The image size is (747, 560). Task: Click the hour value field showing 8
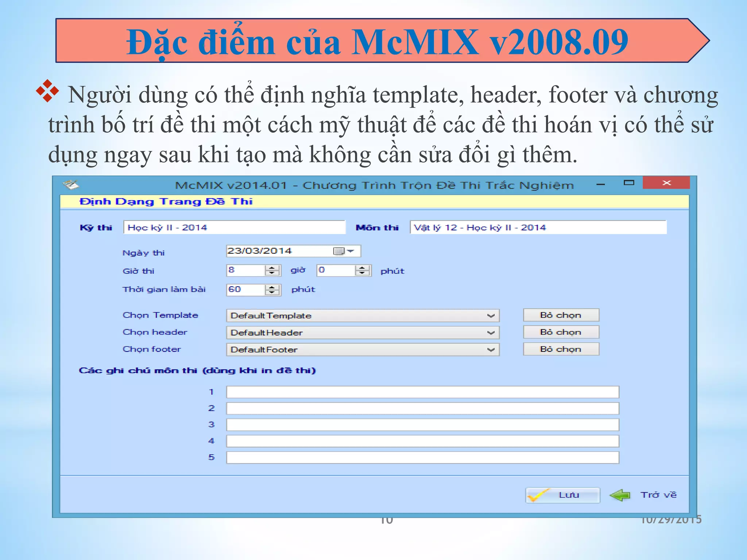point(246,271)
